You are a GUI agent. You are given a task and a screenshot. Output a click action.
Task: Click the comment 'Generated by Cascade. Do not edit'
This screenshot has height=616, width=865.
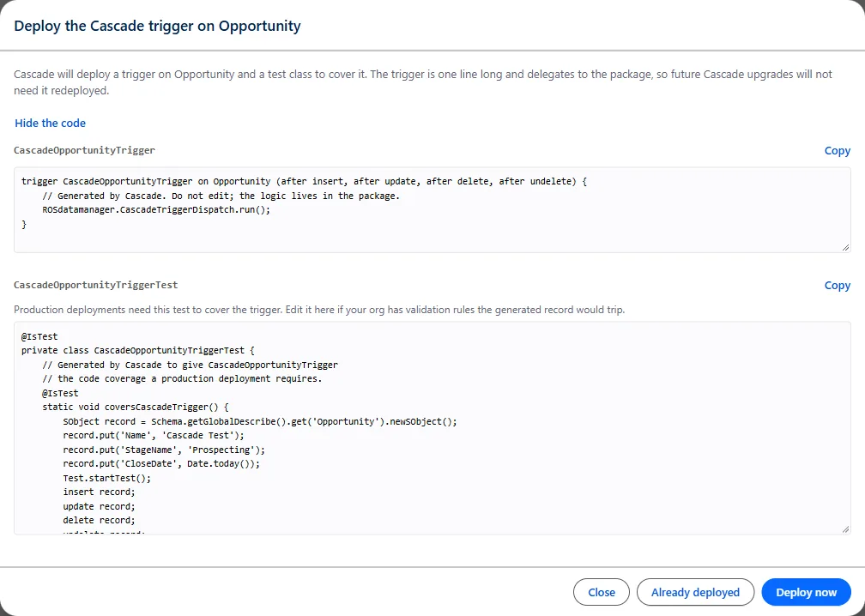[x=221, y=196]
